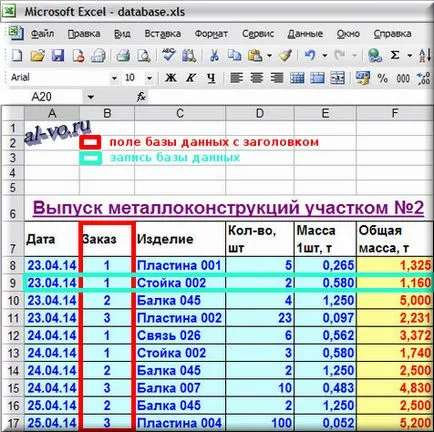Expand the Undo history arrow
The height and width of the screenshot is (432, 434).
click(x=324, y=56)
